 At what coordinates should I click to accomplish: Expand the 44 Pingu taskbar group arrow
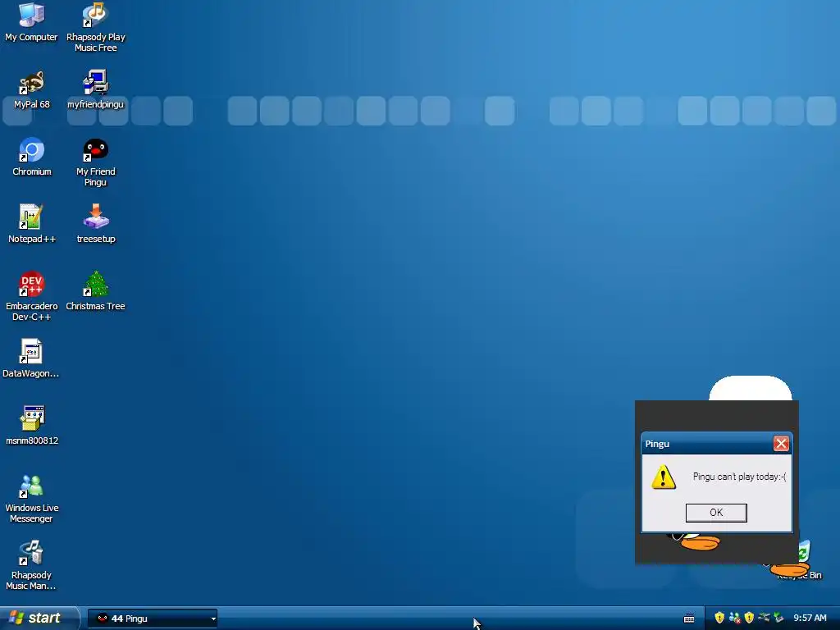click(213, 619)
